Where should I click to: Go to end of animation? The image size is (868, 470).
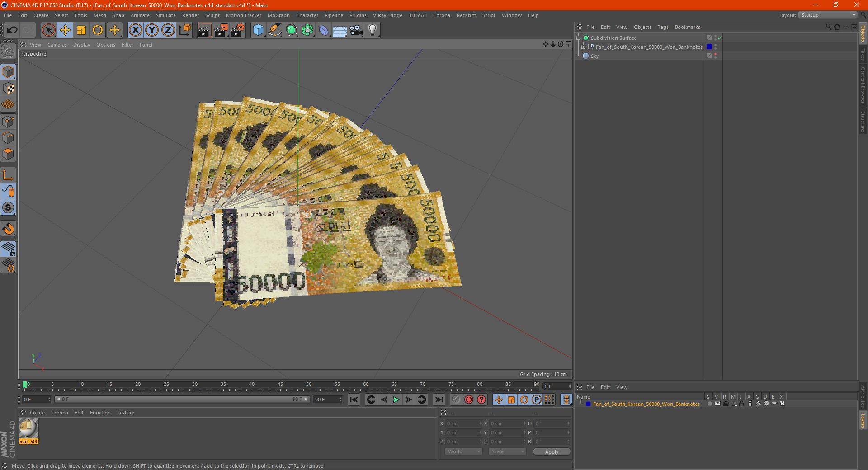439,399
